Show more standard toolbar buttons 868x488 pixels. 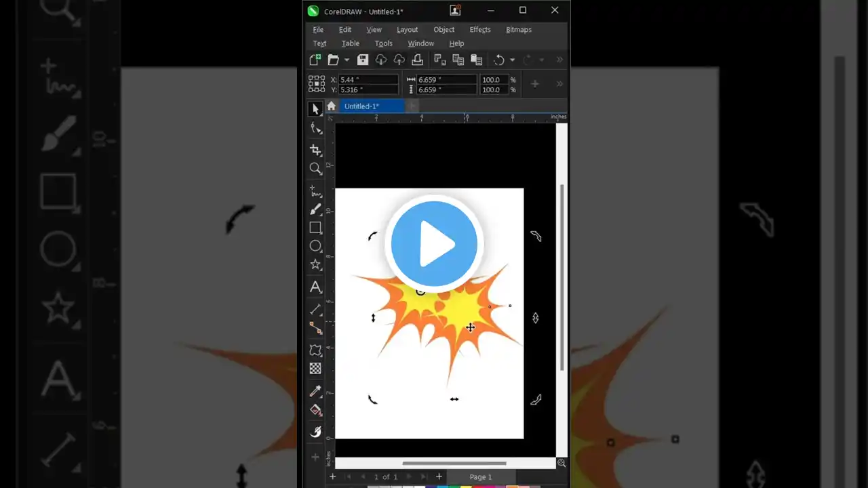coord(559,60)
